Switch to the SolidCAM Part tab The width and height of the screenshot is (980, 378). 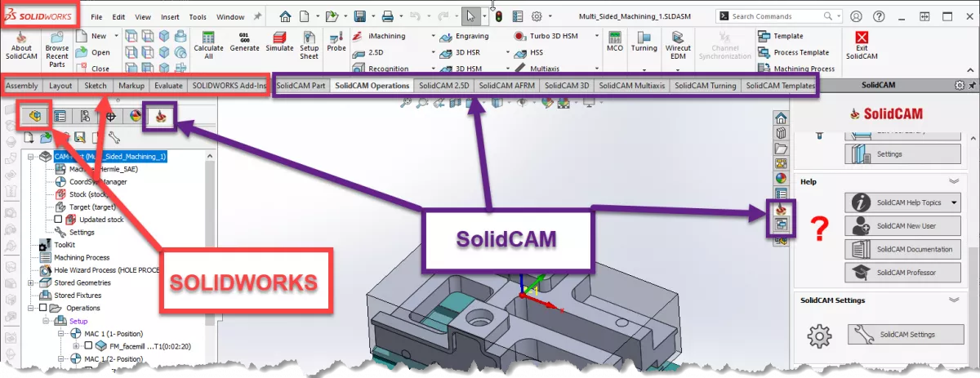point(301,85)
